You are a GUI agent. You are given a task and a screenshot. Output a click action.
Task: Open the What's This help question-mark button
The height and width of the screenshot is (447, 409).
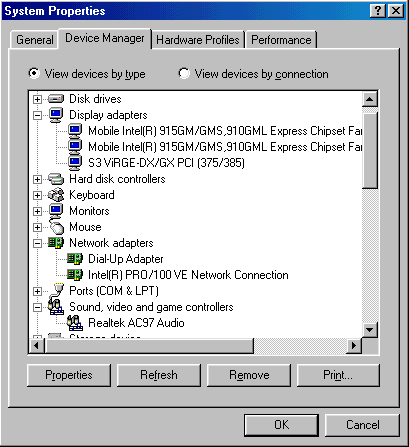377,11
